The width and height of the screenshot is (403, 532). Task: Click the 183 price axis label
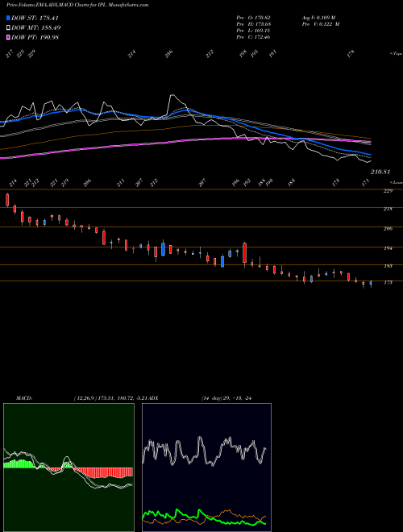[388, 266]
